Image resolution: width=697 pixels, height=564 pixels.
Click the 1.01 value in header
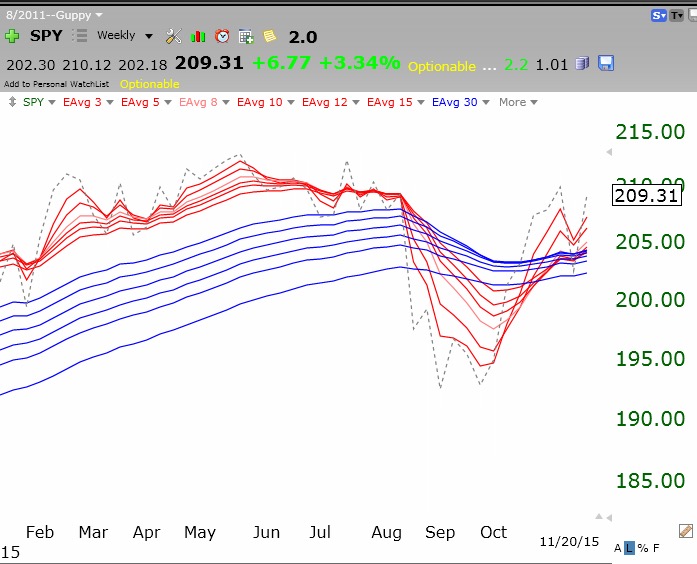point(552,65)
